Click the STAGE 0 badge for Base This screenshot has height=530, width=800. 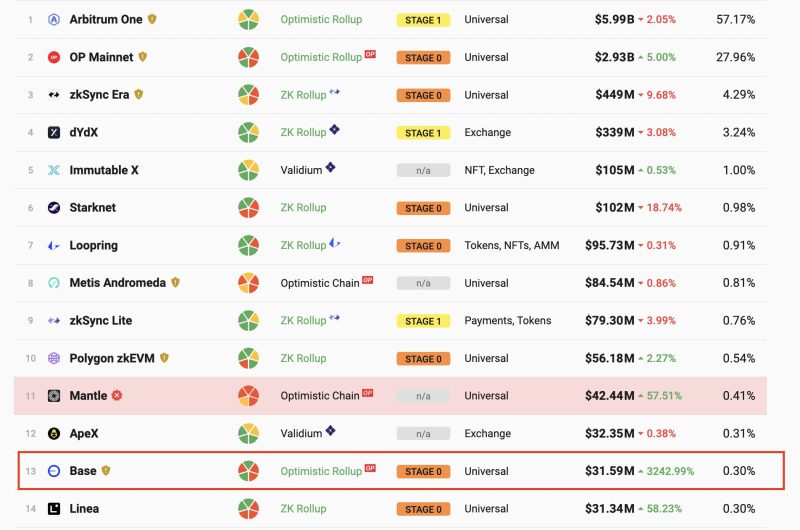(x=423, y=471)
